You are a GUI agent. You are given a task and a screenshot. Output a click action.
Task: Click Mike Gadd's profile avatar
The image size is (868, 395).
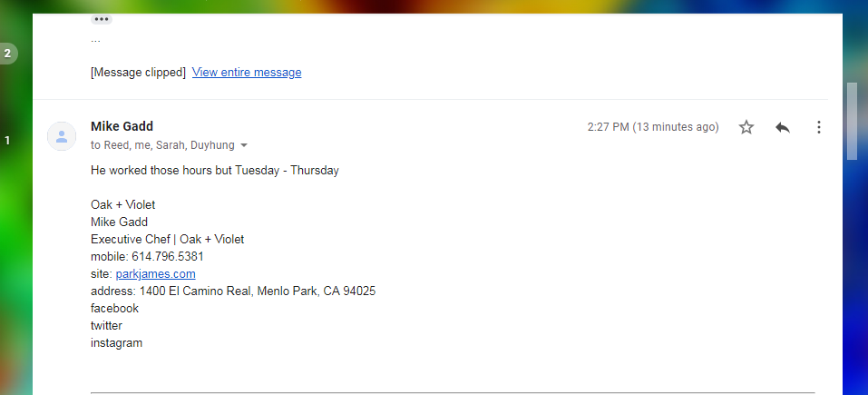coord(61,136)
